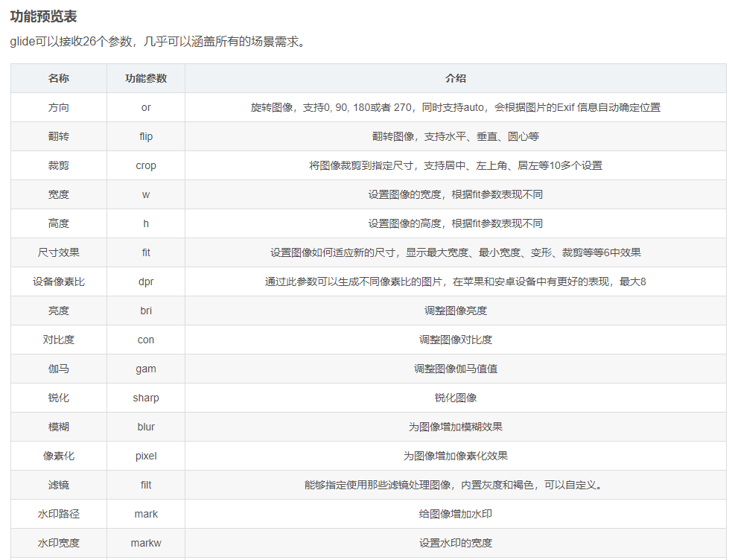Select the 设备像素比 name cell

pos(59,281)
